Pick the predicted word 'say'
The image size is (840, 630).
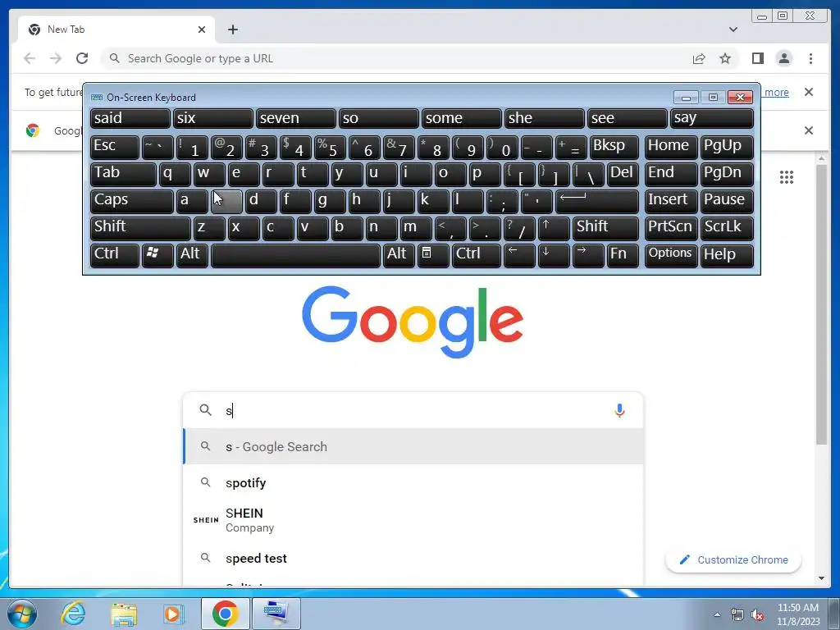pos(712,118)
